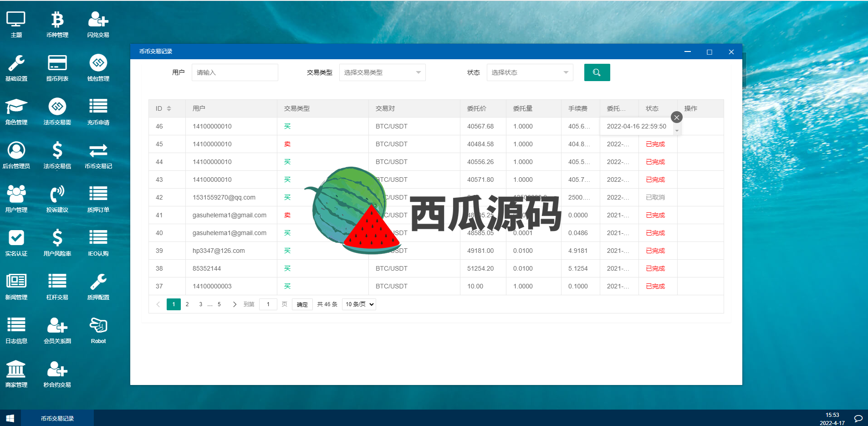Open the 10 条/页 page size dropdown

click(x=359, y=304)
